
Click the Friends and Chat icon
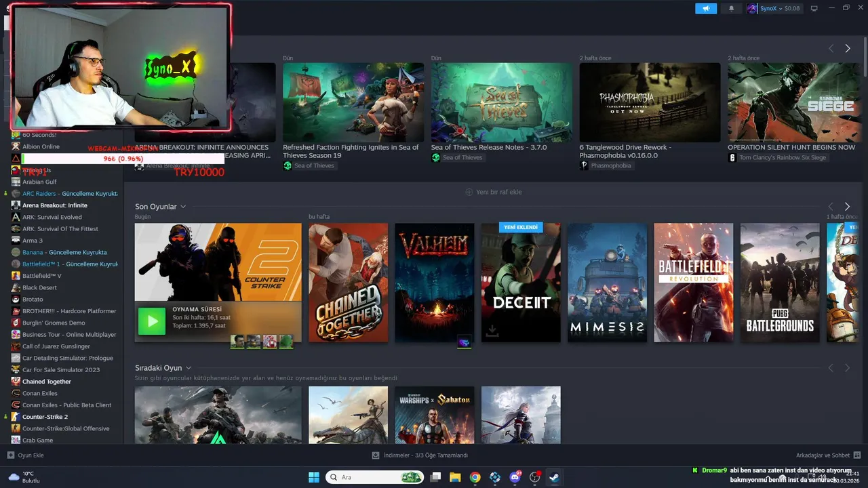pos(857,455)
